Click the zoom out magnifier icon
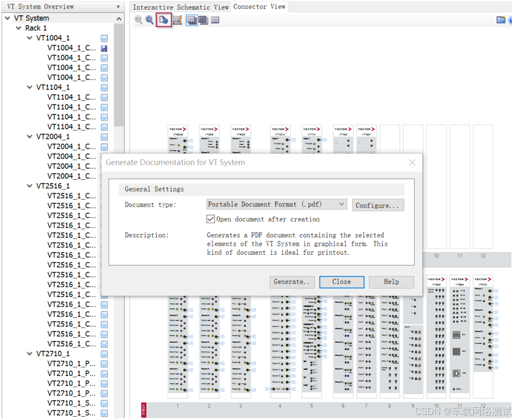This screenshot has width=514, height=420. pyautogui.click(x=139, y=20)
